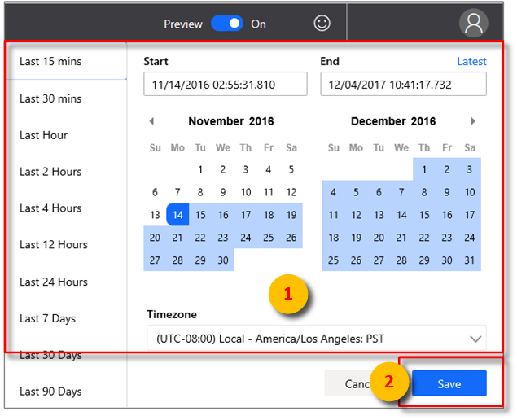The image size is (517, 420).
Task: Click the Latest link
Action: click(x=471, y=62)
